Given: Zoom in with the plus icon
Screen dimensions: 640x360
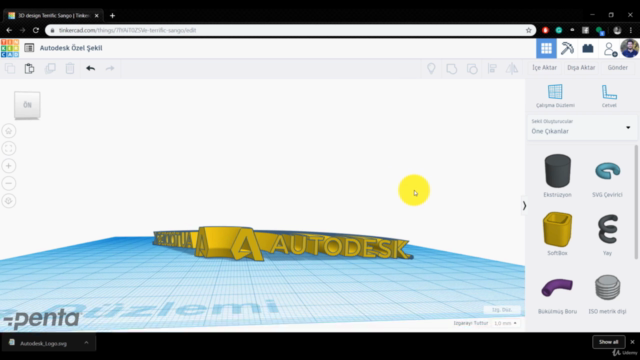Looking at the screenshot, I should [x=9, y=166].
